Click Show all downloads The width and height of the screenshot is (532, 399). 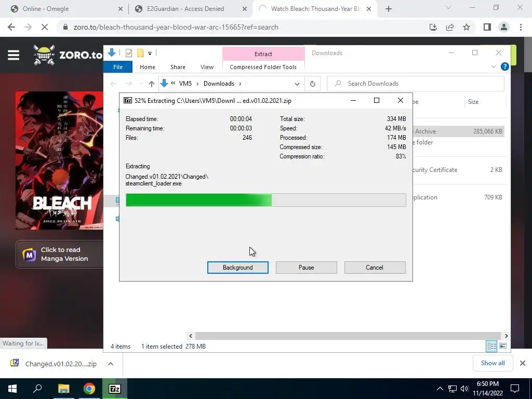coord(493,363)
